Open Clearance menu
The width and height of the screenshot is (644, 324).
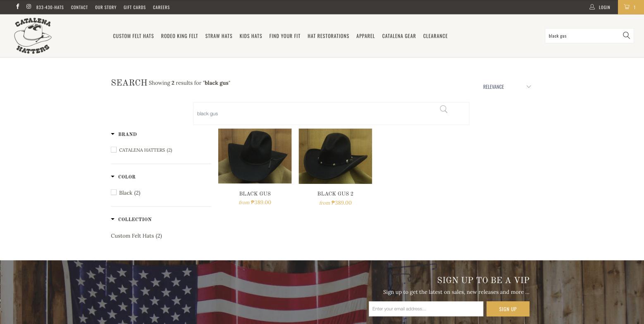435,36
